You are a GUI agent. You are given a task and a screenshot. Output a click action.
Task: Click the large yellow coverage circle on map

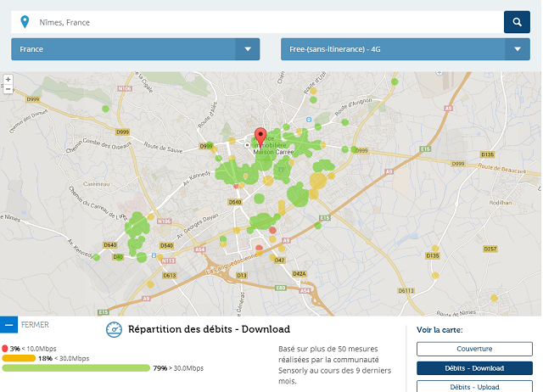pyautogui.click(x=318, y=181)
